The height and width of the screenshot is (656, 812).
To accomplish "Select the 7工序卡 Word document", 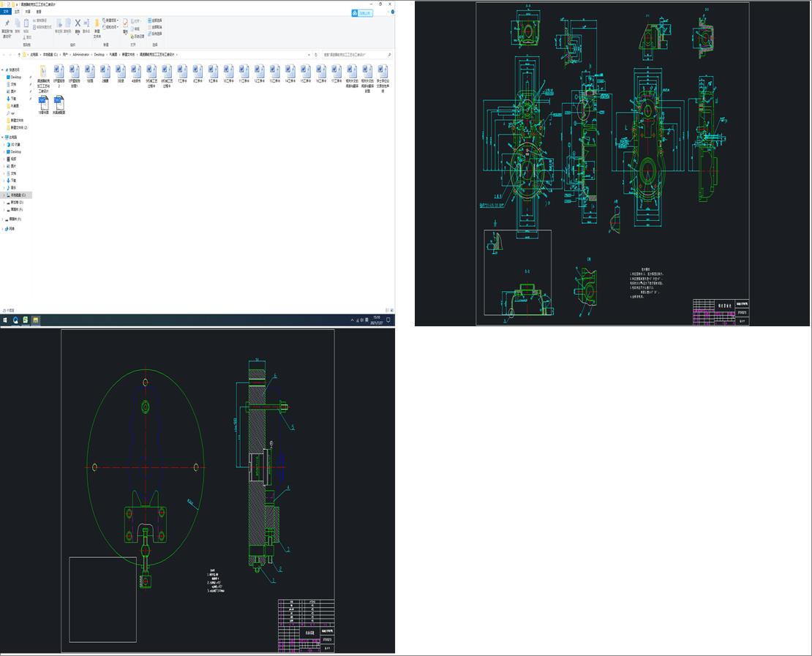I will (182, 74).
